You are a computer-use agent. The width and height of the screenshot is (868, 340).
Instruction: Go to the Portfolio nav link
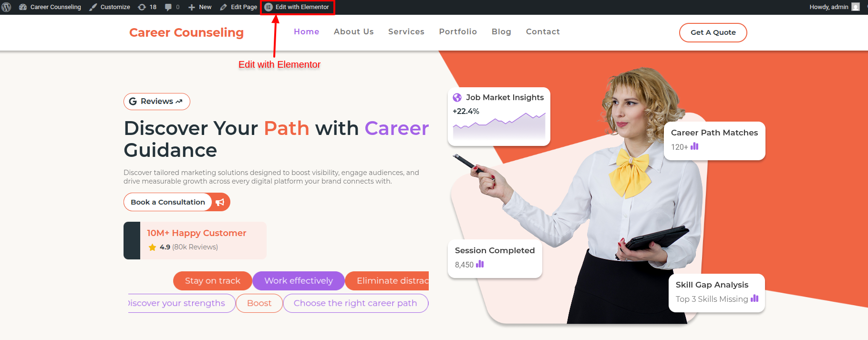coord(458,31)
